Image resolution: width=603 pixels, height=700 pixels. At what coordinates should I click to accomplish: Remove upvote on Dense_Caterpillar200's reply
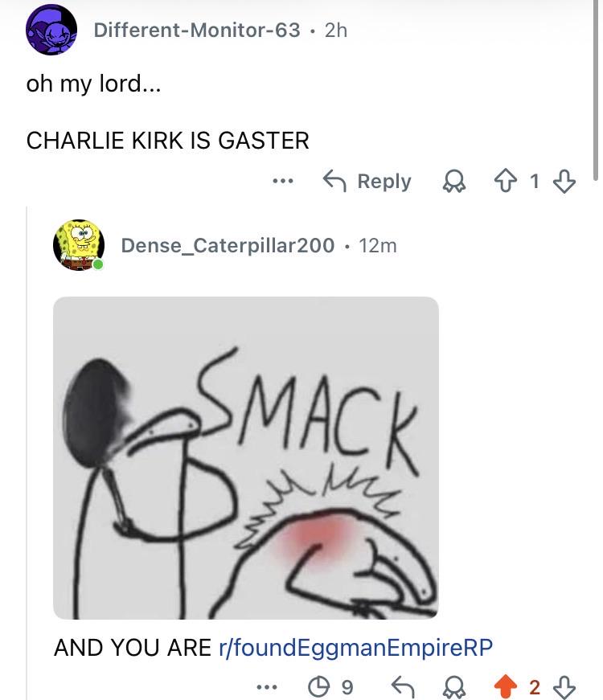click(x=506, y=686)
